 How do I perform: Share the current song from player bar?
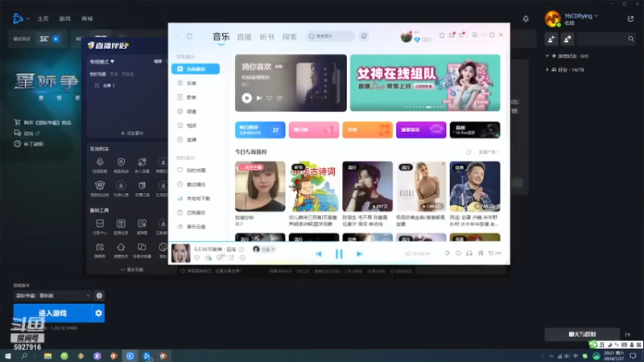tap(231, 257)
